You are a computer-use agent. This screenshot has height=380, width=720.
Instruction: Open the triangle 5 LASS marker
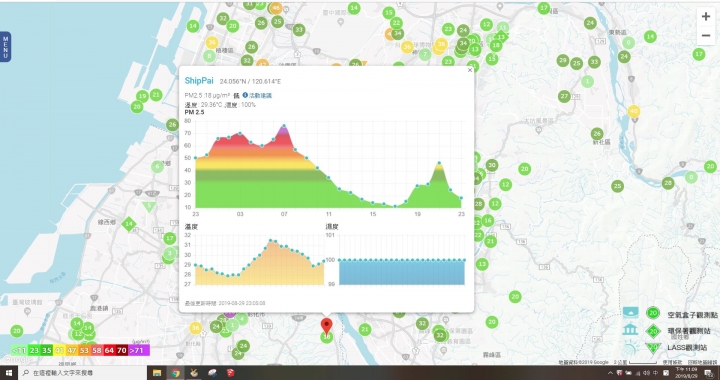[149, 206]
